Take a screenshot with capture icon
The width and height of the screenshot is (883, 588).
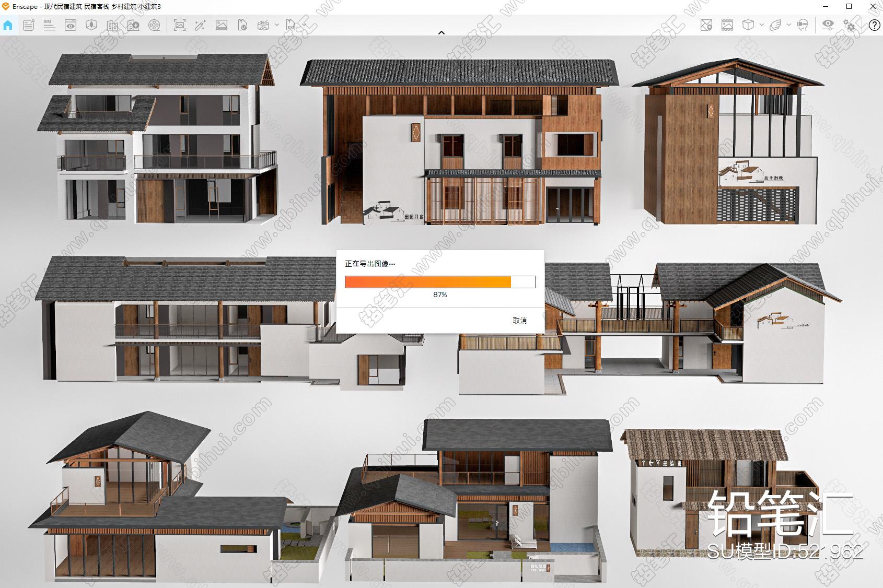[x=180, y=25]
